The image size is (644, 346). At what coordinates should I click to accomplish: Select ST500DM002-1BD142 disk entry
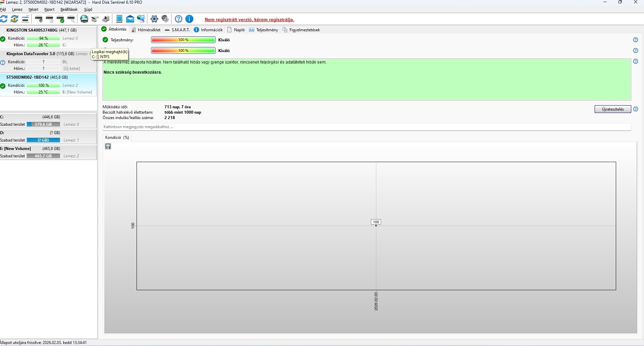tap(48, 85)
